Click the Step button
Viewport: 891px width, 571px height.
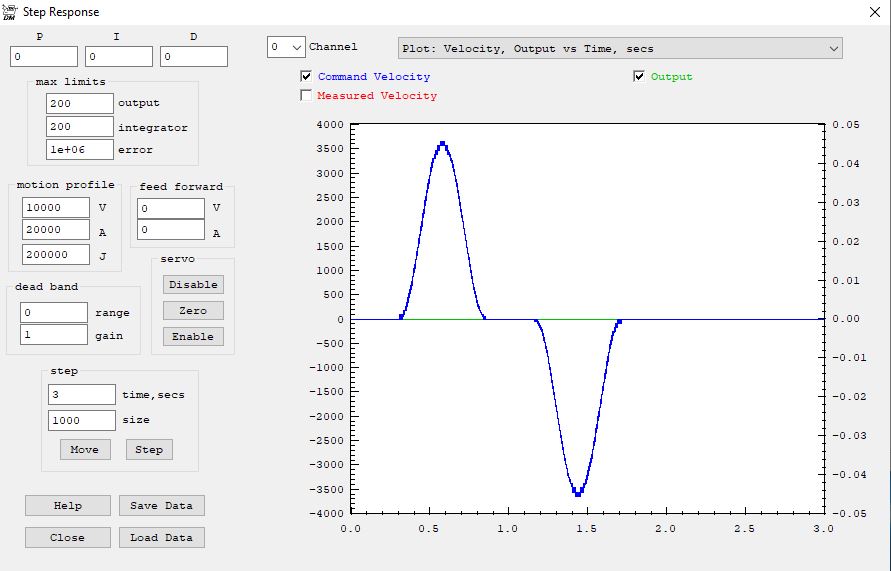pyautogui.click(x=149, y=450)
